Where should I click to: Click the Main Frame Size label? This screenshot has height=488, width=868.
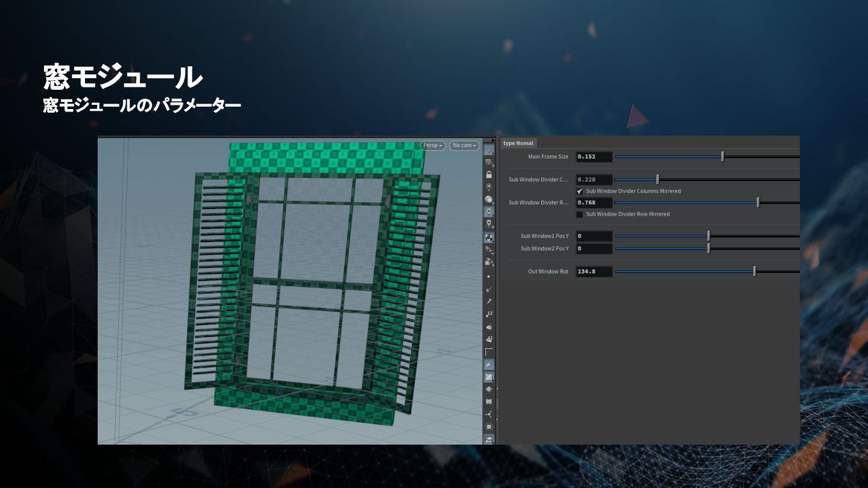coord(548,157)
